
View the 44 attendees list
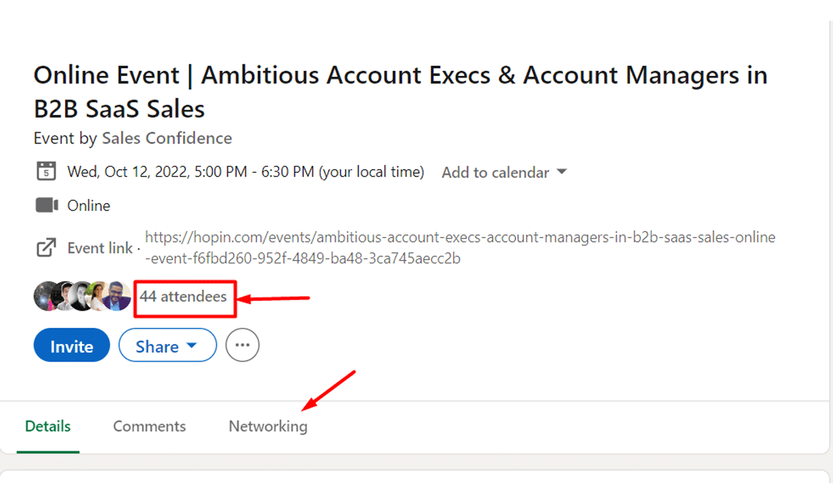click(184, 297)
